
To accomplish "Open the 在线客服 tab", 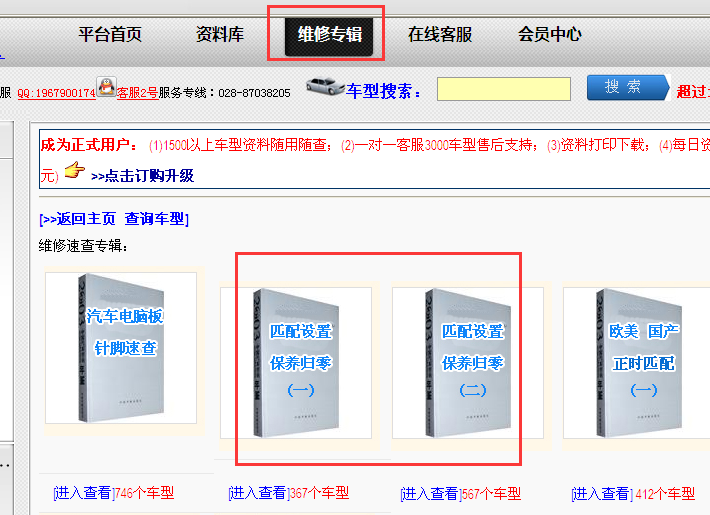I will tap(440, 34).
